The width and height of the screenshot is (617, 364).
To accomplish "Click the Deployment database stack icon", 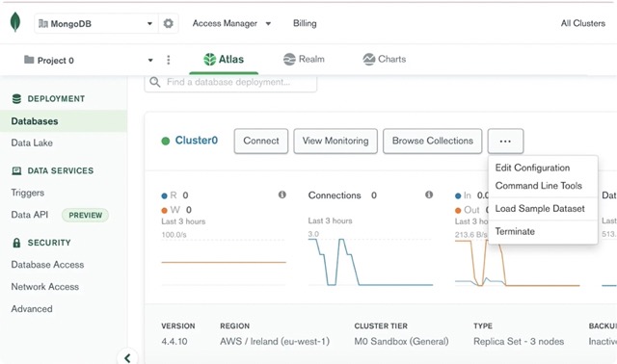I will (x=16, y=98).
